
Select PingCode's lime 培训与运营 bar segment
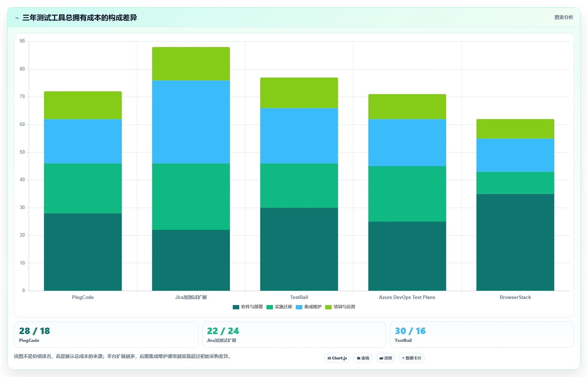tap(83, 105)
